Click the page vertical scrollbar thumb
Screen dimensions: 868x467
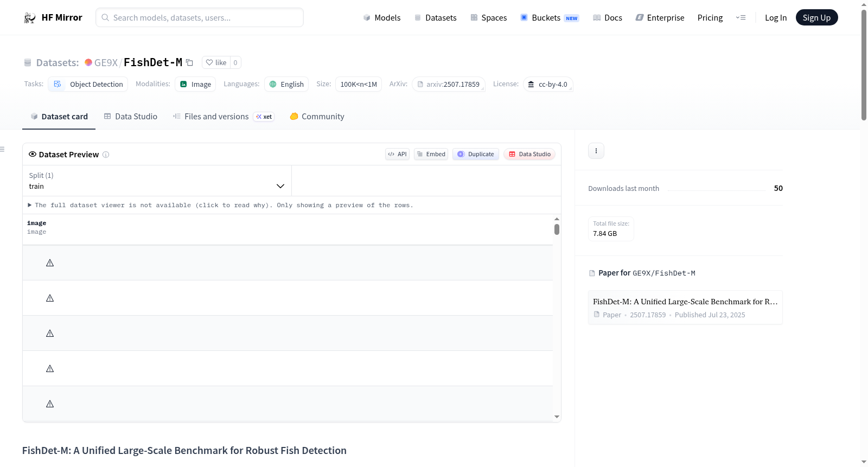point(864,65)
